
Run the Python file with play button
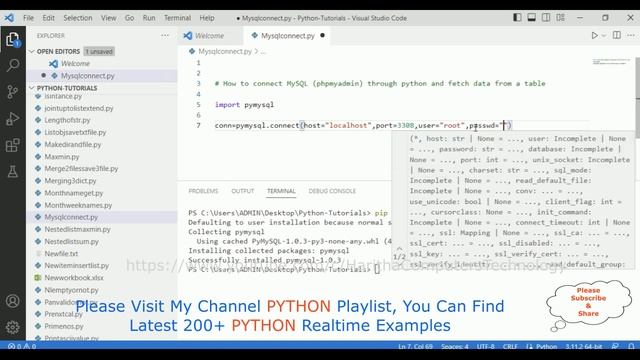click(x=595, y=36)
